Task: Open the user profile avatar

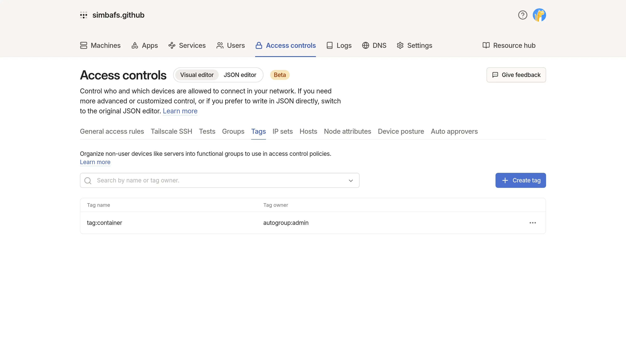Action: click(539, 15)
